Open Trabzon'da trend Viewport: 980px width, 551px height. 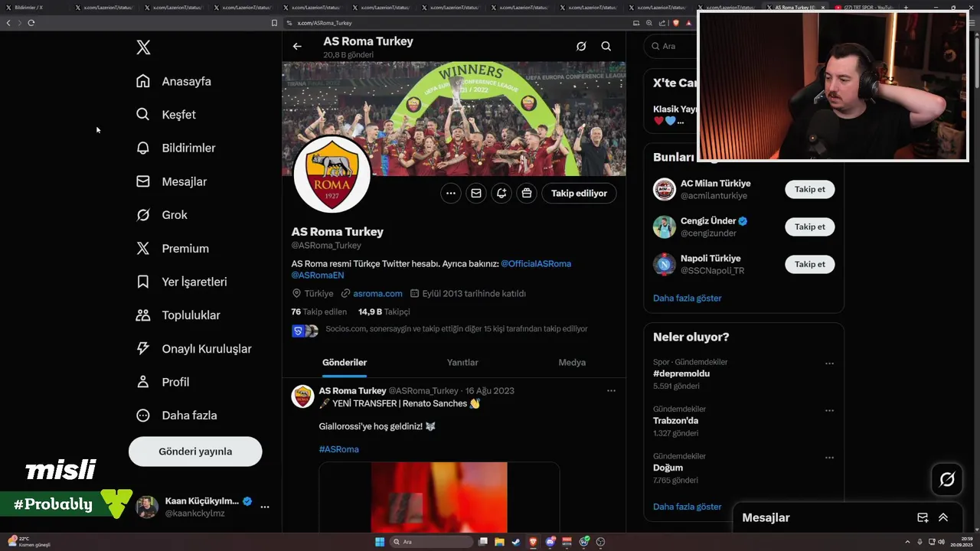675,421
